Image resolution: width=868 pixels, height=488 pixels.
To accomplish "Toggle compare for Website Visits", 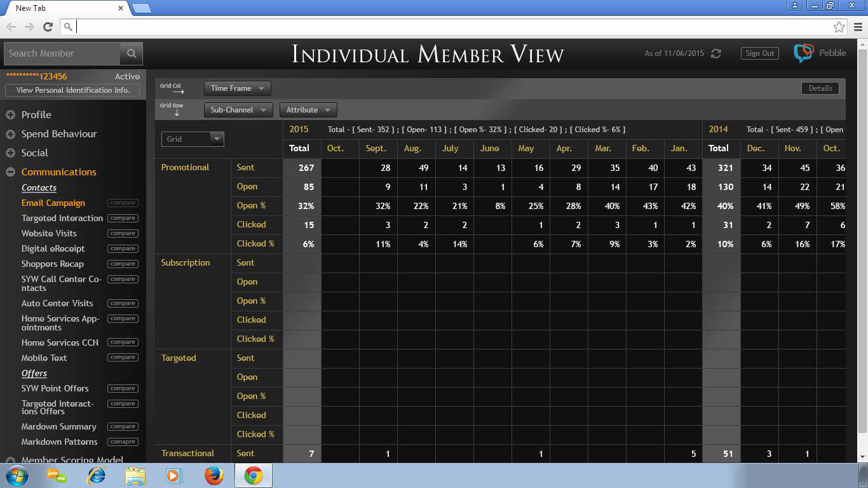I will [x=123, y=233].
